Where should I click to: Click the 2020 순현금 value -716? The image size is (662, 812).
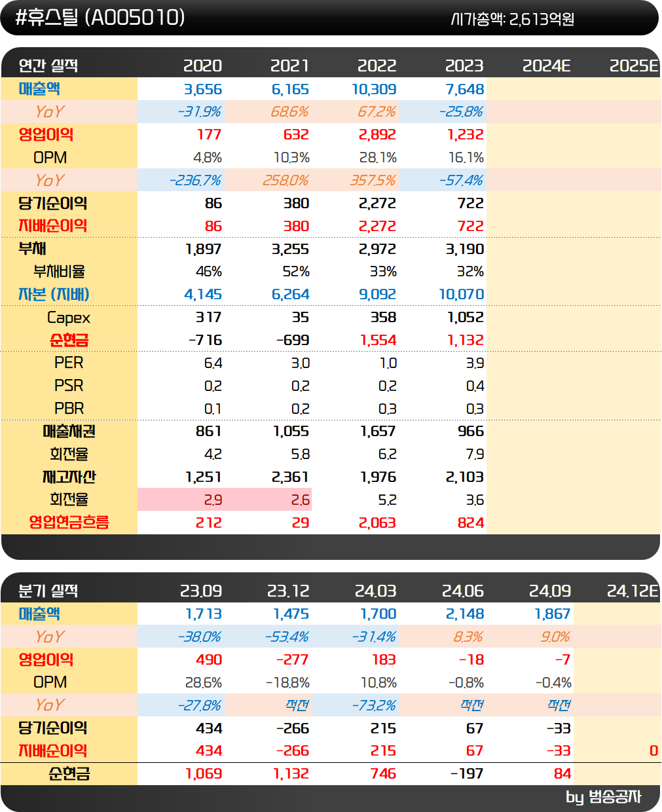pos(205,341)
